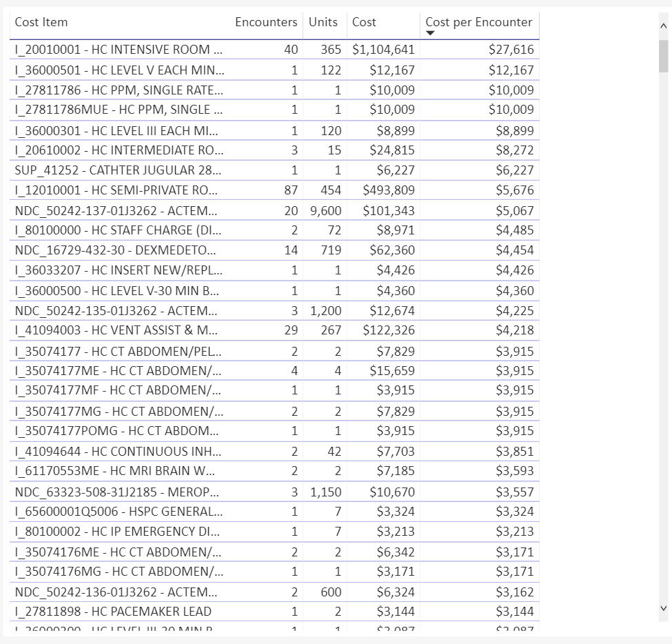The height and width of the screenshot is (644, 672).
Task: Select row I_36033207 - HC INSERT NEW/REPL
Action: 274,270
